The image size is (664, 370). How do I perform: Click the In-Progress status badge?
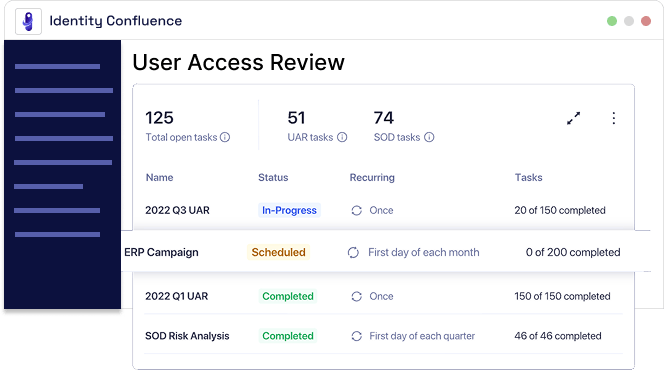coord(289,210)
